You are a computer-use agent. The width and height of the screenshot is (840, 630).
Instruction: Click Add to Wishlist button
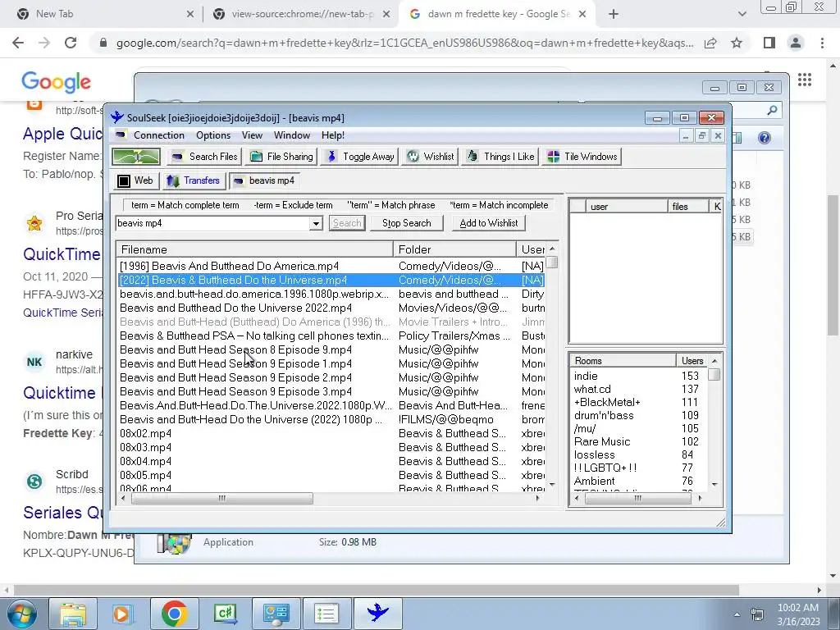[489, 223]
